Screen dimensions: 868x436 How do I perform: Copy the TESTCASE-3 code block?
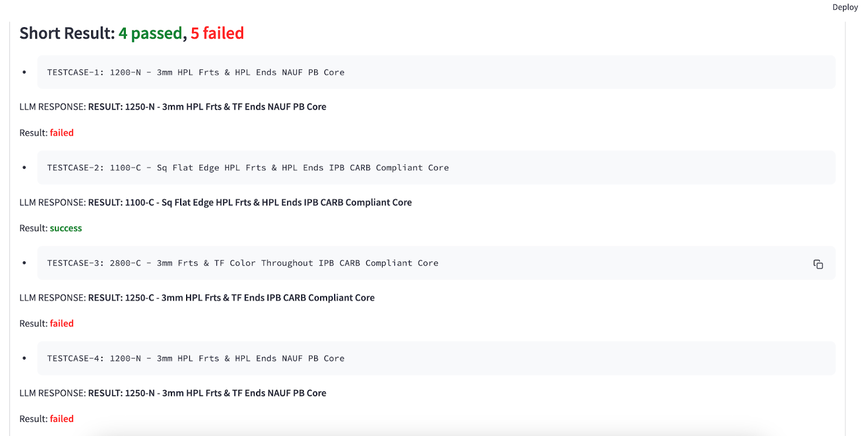click(818, 264)
